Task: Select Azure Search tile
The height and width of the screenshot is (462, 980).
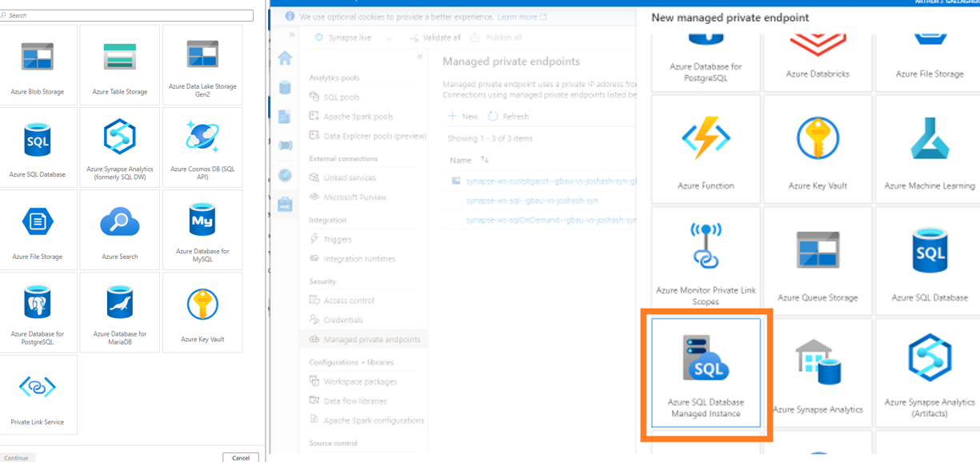Action: pos(120,230)
